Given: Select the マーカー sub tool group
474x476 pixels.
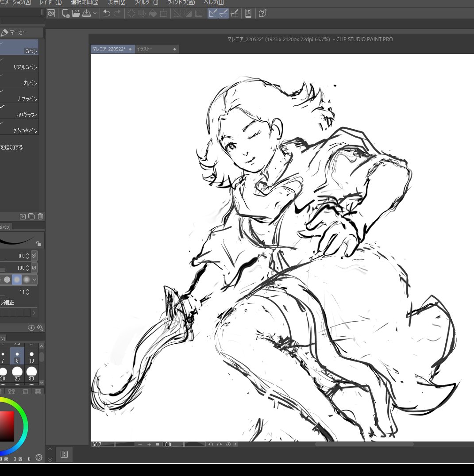Looking at the screenshot, I should coord(21,32).
